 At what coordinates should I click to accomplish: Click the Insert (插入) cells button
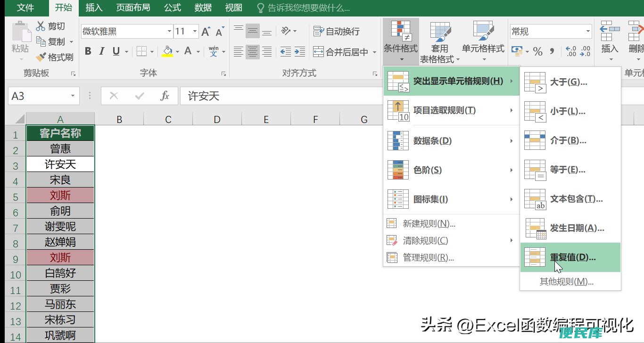tap(610, 41)
